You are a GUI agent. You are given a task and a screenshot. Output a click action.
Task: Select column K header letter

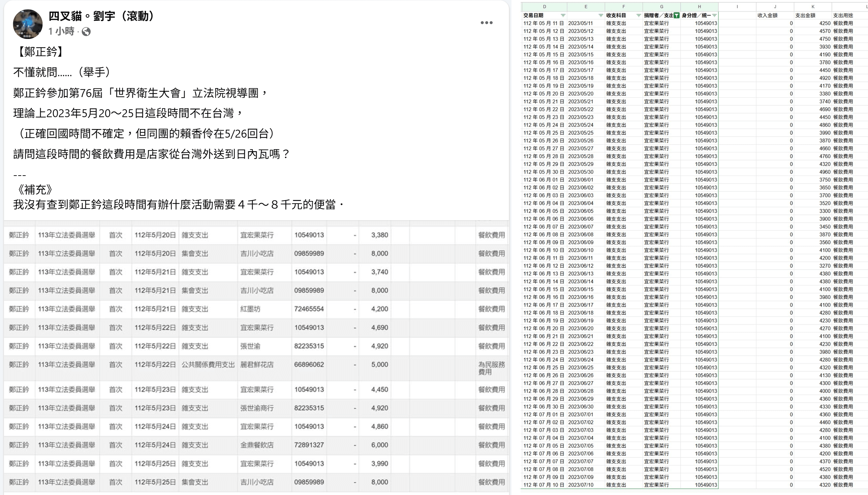(813, 6)
